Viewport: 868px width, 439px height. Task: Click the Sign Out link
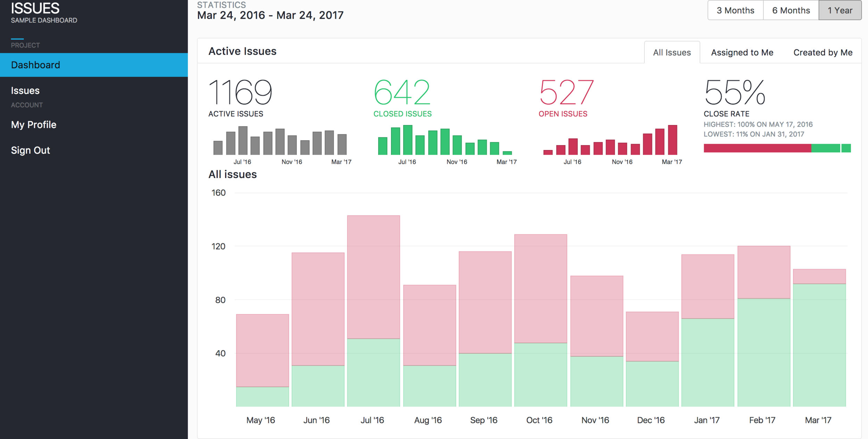coord(30,150)
